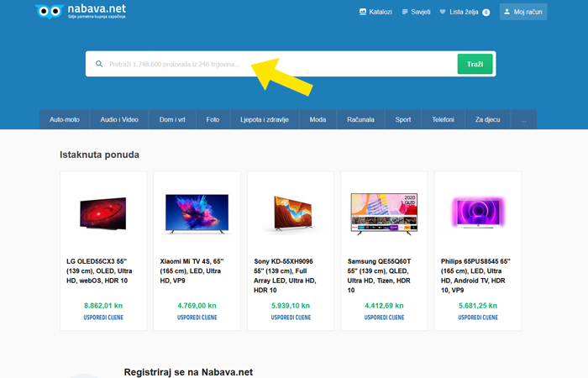Screen dimensions: 588x378
Task: Click the price 5.681,25 kn
Action: click(x=478, y=306)
